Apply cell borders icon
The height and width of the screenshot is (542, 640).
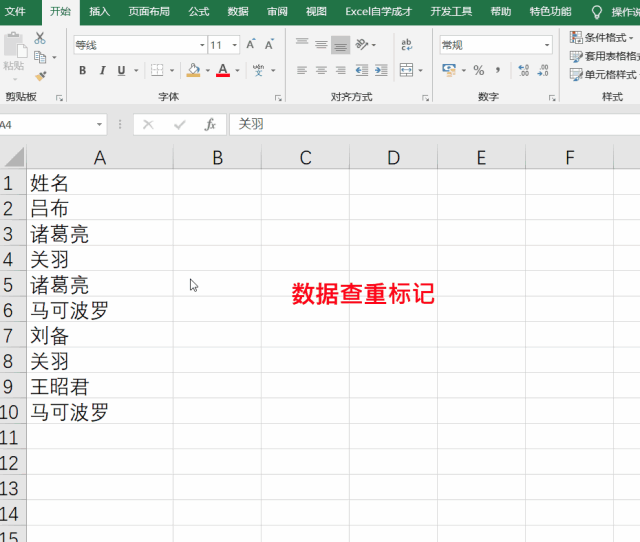click(x=157, y=70)
